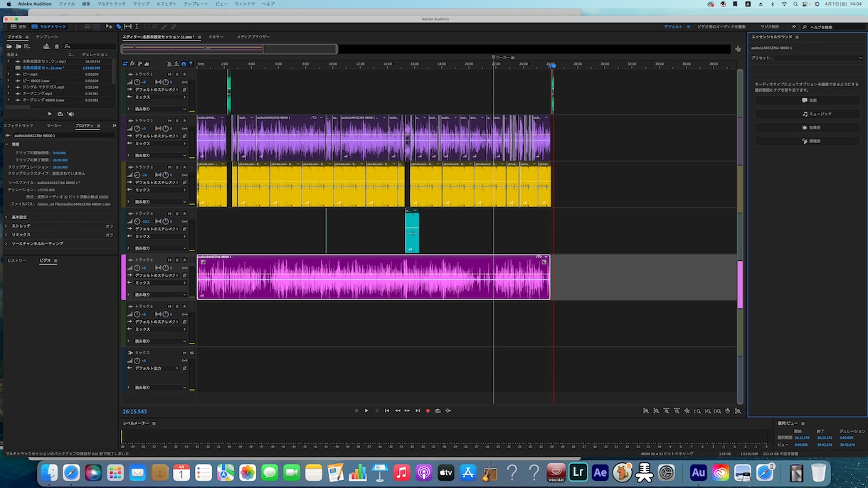868x488 pixels.
Task: Click the red Record button in transport
Action: (x=428, y=410)
